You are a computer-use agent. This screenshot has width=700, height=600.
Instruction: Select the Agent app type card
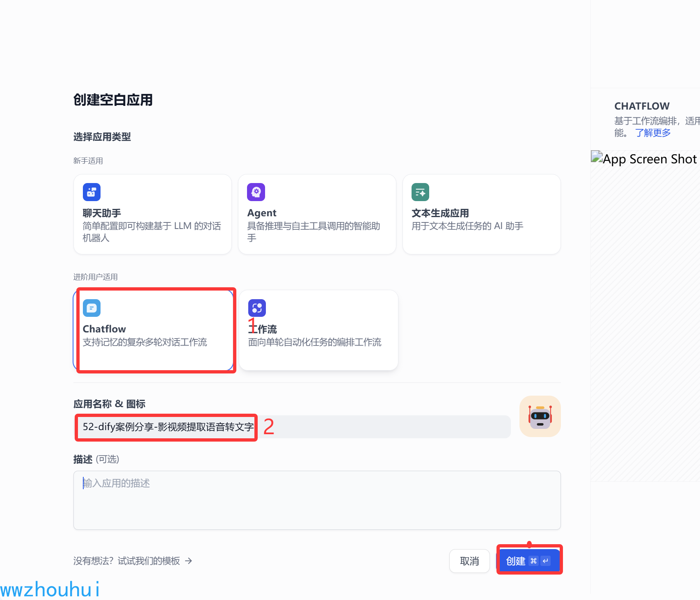click(x=317, y=214)
